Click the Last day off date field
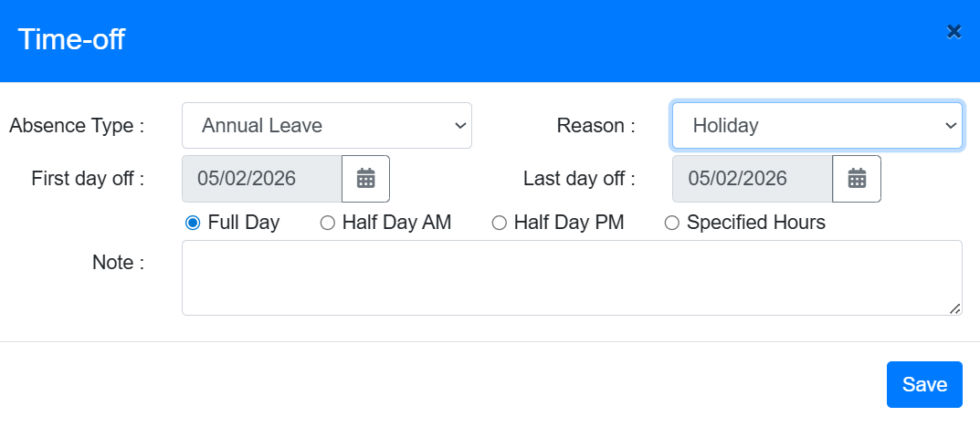 (x=752, y=179)
